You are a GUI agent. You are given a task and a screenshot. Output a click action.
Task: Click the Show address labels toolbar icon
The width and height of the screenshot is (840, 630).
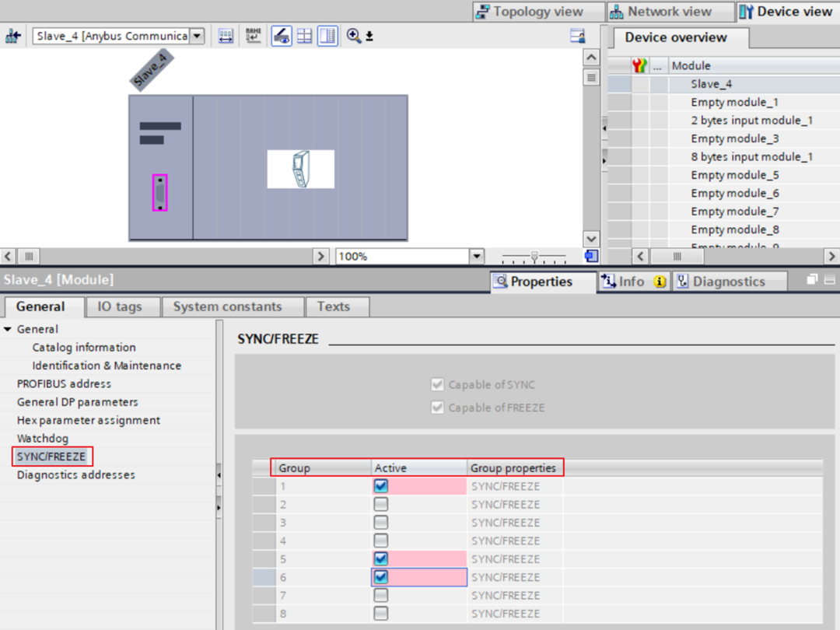point(226,36)
